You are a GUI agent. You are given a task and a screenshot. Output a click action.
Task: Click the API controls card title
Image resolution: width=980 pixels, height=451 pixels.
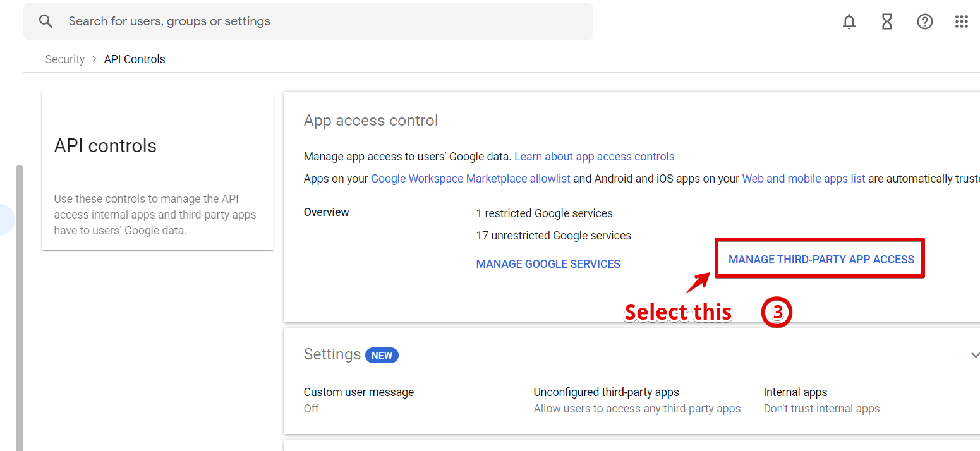(x=105, y=146)
